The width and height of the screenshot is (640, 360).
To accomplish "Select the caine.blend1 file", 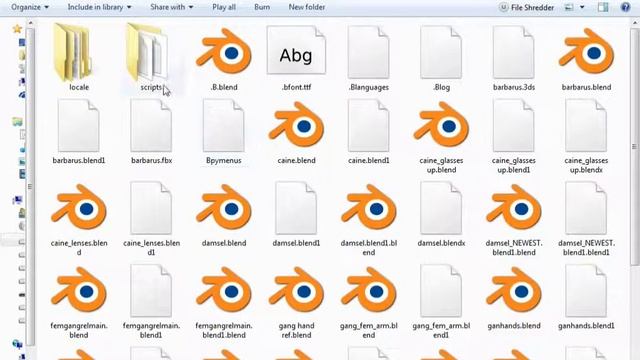I will point(369,131).
